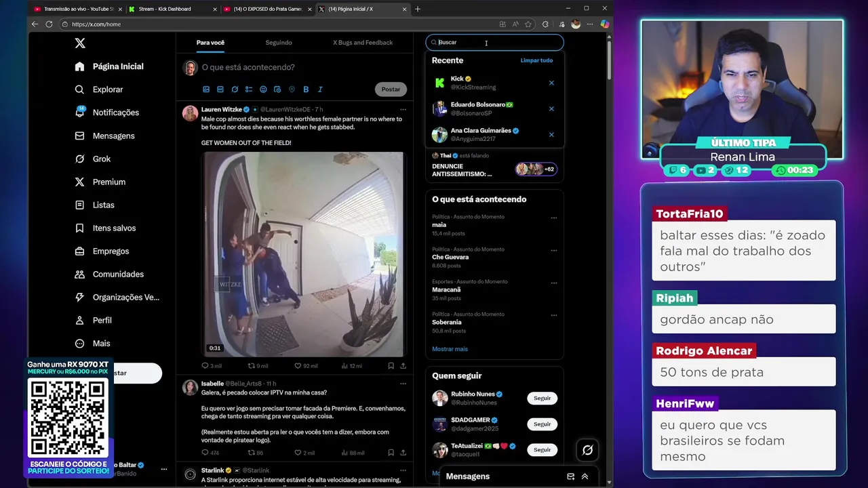Remove Ana Clara Guimarães from recent searches
The height and width of the screenshot is (488, 868).
(x=551, y=134)
